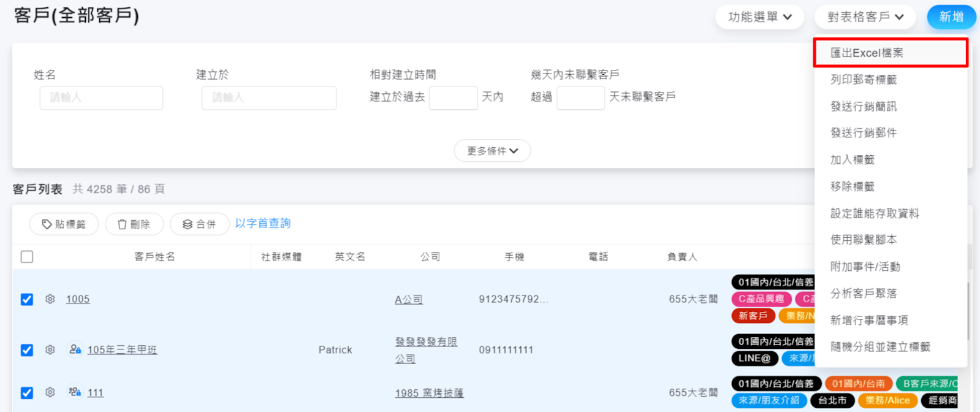Expand the 更多條件 filter options
Viewport: 980px width, 412px height.
[x=492, y=151]
